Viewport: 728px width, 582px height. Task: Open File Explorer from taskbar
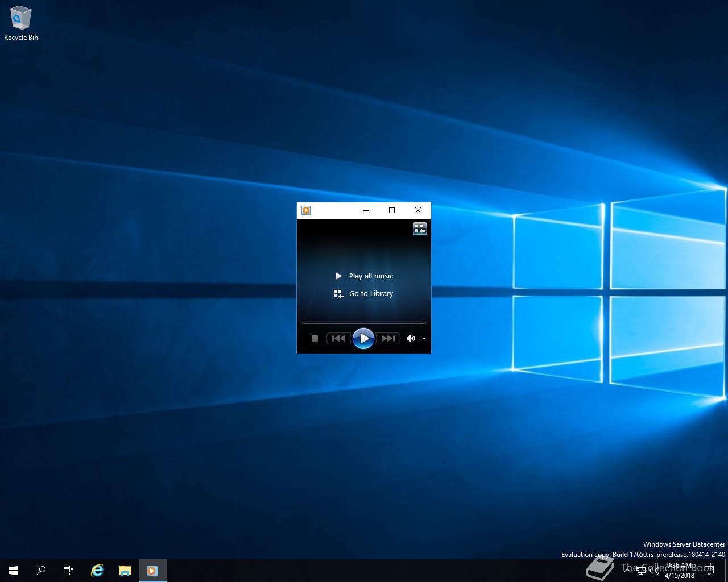[x=125, y=571]
